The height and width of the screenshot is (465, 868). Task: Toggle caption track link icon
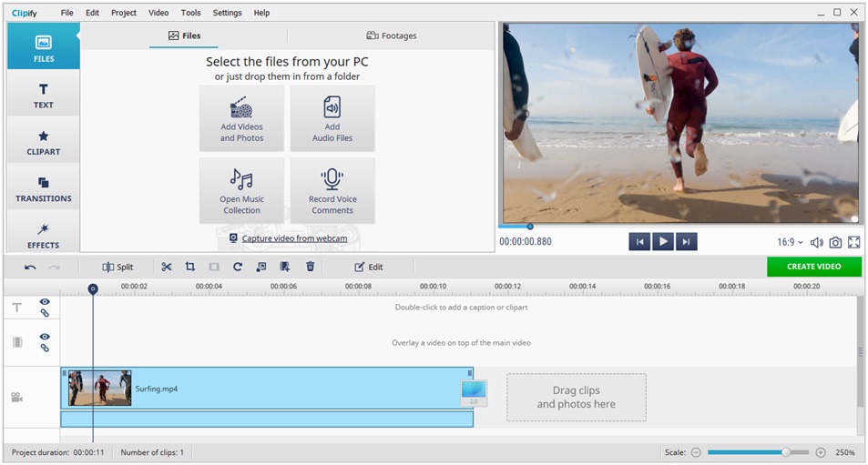45,313
